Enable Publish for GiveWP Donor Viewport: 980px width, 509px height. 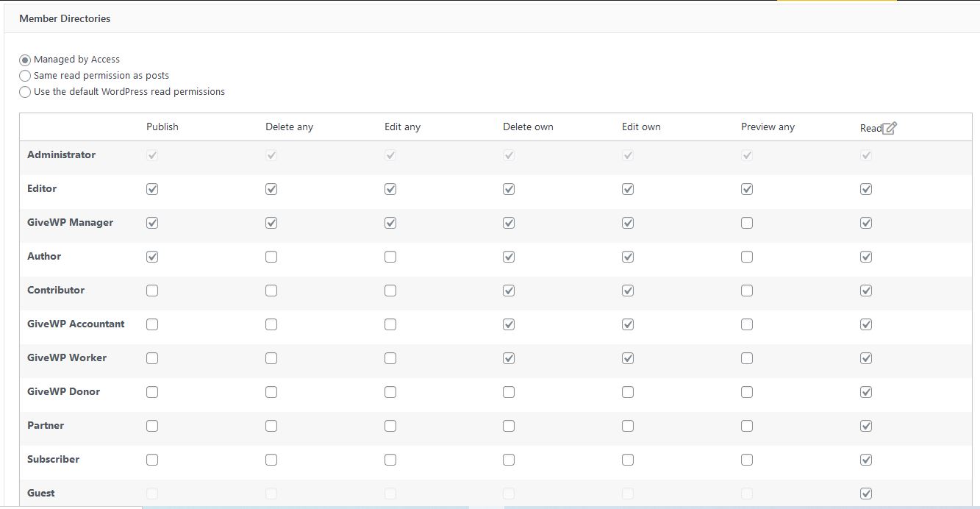tap(152, 392)
